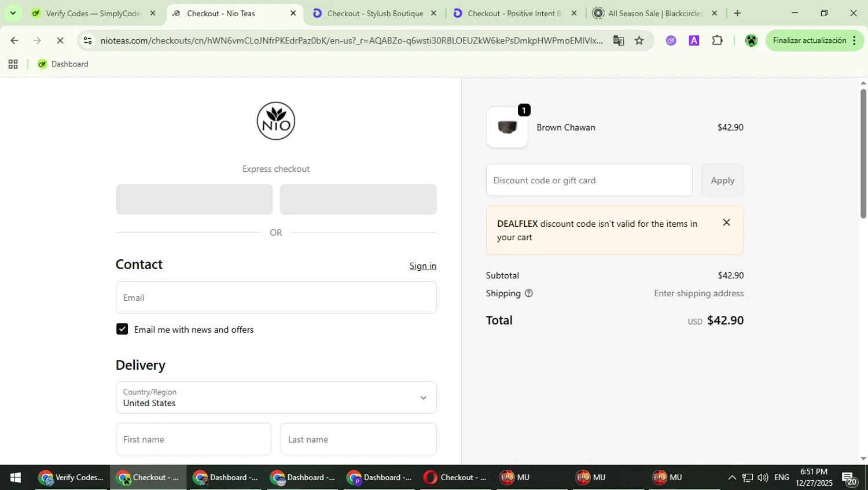This screenshot has height=490, width=868.
Task: Switch to Checkout - Positive Intent tab
Action: 515,13
